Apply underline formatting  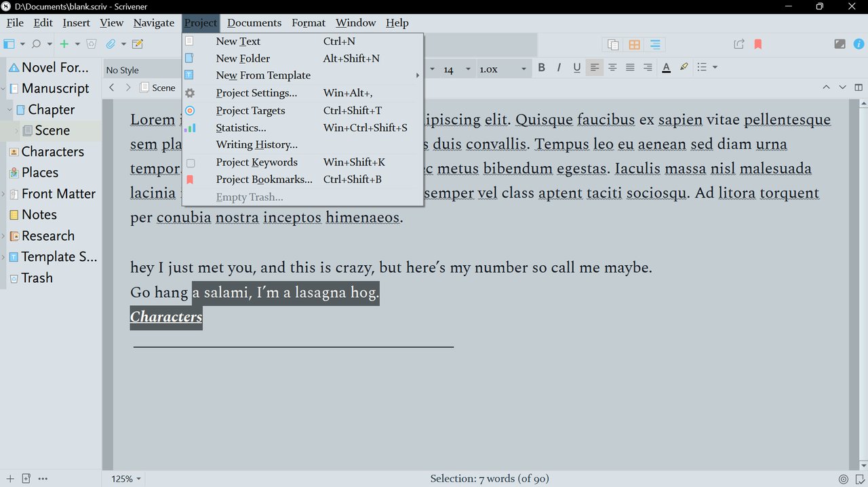click(576, 67)
